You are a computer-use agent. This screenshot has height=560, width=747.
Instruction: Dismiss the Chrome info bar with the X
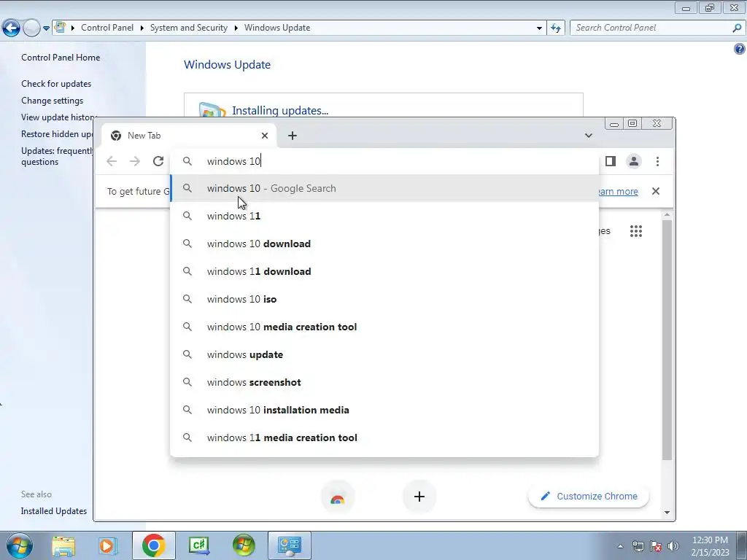point(656,191)
